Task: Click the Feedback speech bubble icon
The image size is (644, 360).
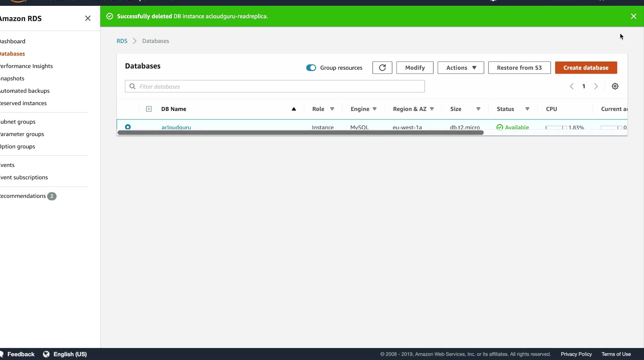Action: tap(2, 354)
